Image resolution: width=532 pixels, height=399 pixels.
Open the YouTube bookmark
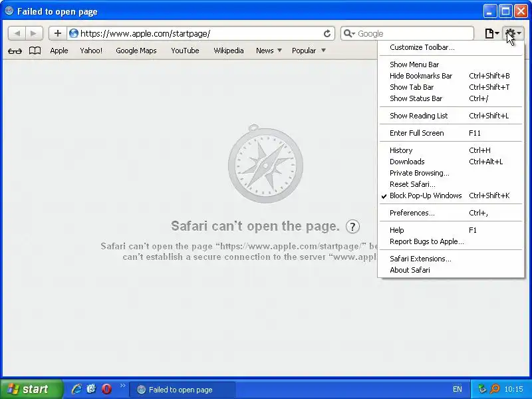(x=185, y=51)
